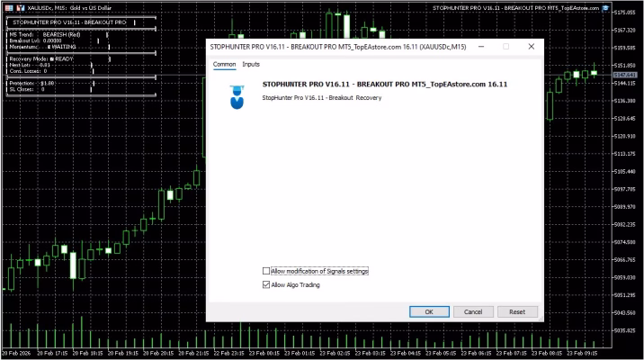Click the '20 Feb 19:15' time axis label
Screen dimensions: 644x360
(x=123, y=353)
